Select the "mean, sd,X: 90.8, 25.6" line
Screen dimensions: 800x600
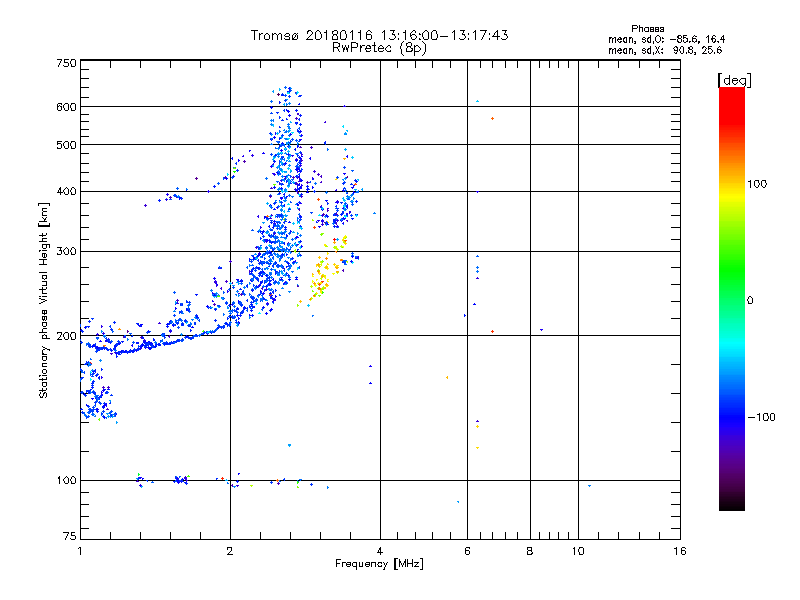[665, 50]
